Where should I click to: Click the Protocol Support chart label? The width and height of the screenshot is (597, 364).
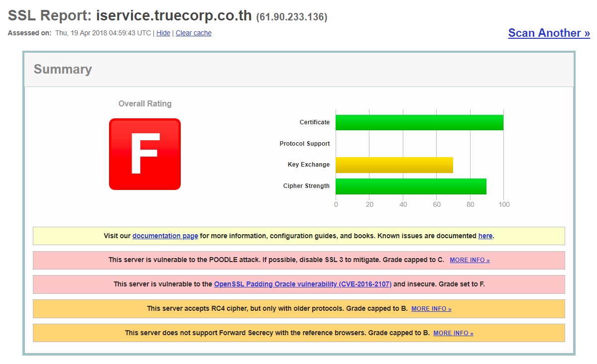pos(305,143)
